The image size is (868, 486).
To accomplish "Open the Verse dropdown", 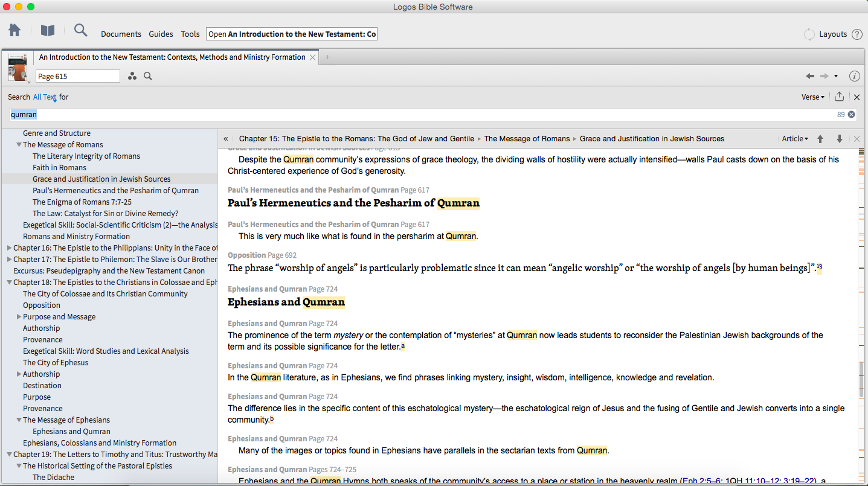I will tap(812, 97).
